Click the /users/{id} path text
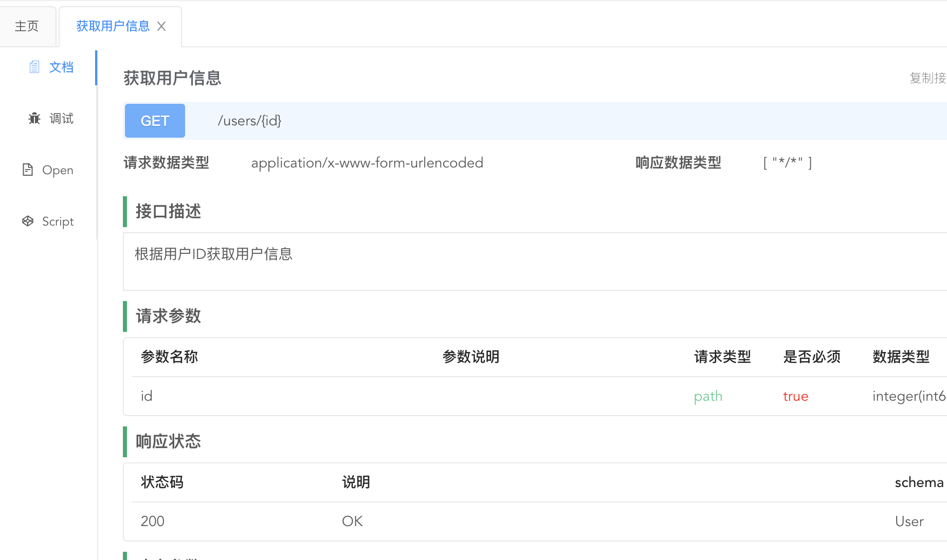Viewport: 947px width, 560px height. (x=249, y=121)
